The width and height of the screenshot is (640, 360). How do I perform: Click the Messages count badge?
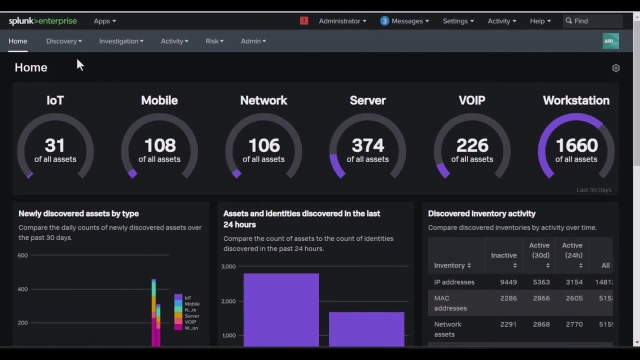coord(384,21)
